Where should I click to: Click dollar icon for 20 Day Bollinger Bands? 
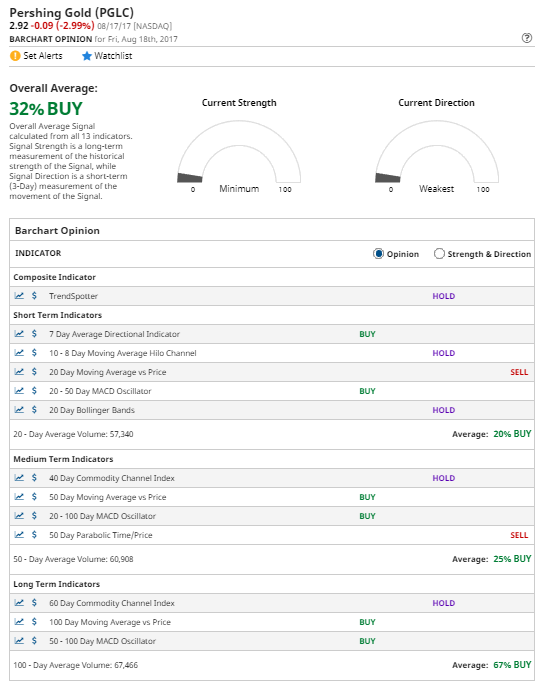pyautogui.click(x=34, y=410)
